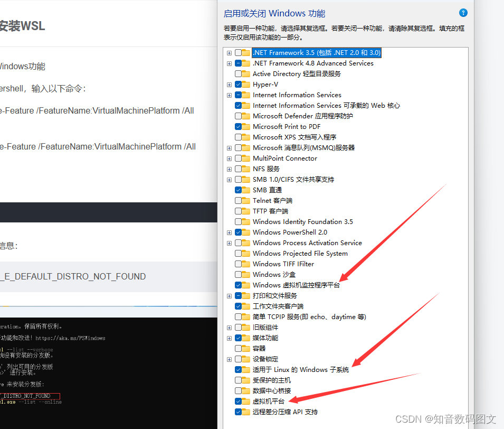Expand Internet Information Services
Image resolution: width=504 pixels, height=429 pixels.
coord(229,95)
